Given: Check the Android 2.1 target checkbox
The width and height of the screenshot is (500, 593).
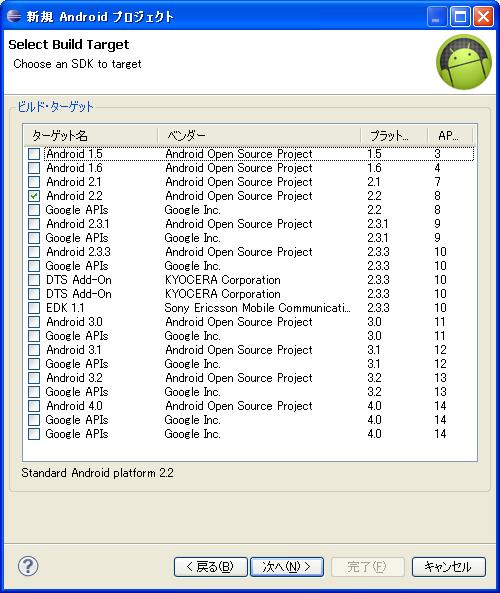Looking at the screenshot, I should tap(34, 182).
